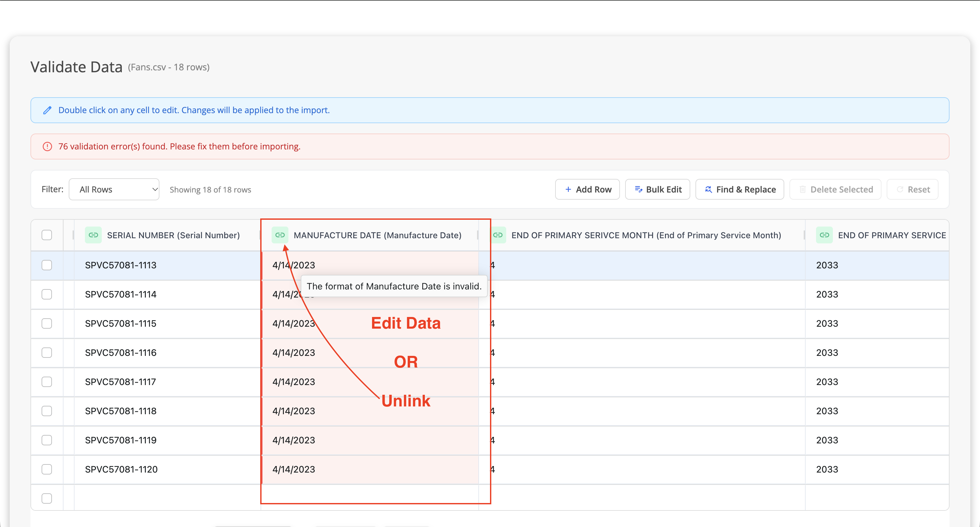Click the red error icon in validation alert
This screenshot has width=980, height=527.
pyautogui.click(x=47, y=146)
